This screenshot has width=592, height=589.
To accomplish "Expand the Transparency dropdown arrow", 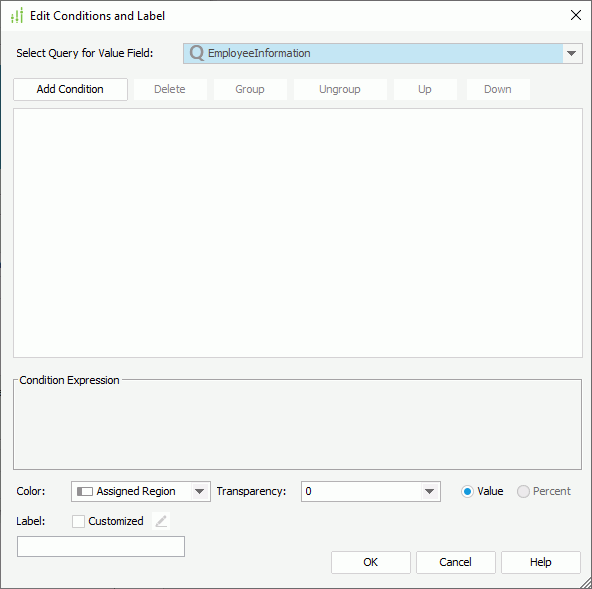I will [429, 491].
